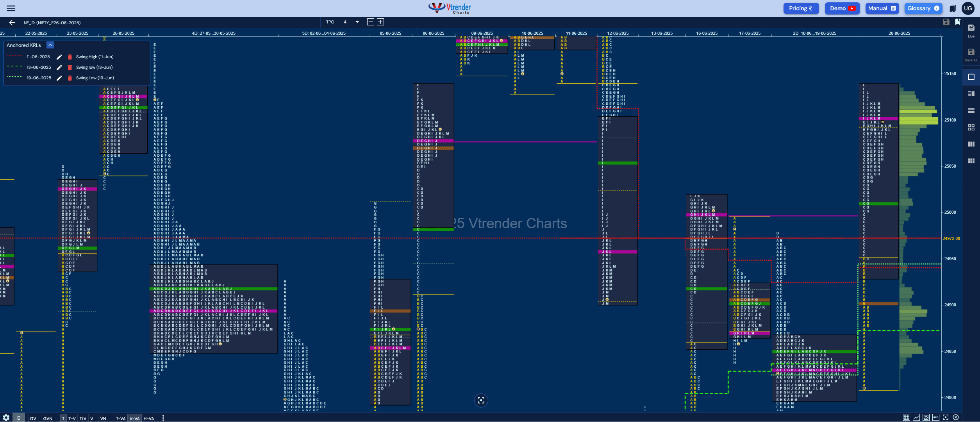Collapse the Anchored KRLs panel
980x422 pixels.
pos(50,45)
